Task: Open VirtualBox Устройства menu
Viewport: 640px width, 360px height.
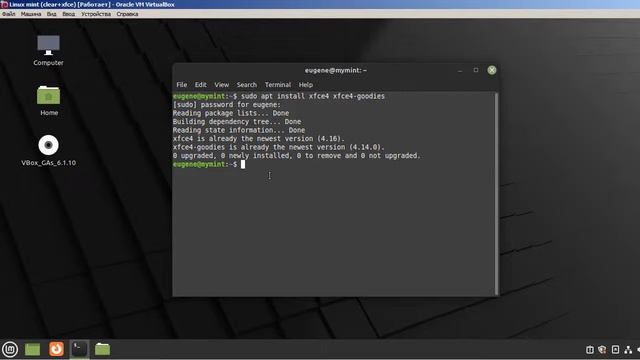Action: click(x=96, y=14)
